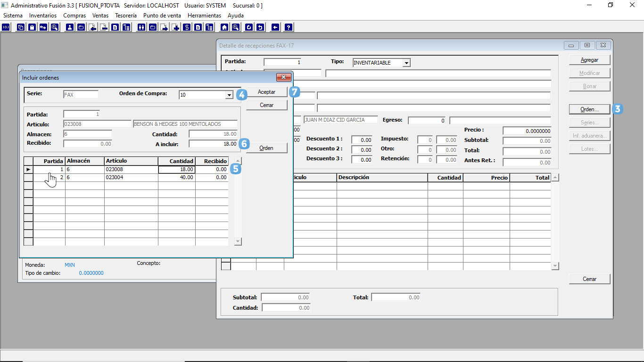
Task: Click the "10.1" toolbar icon
Action: pyautogui.click(x=6, y=27)
